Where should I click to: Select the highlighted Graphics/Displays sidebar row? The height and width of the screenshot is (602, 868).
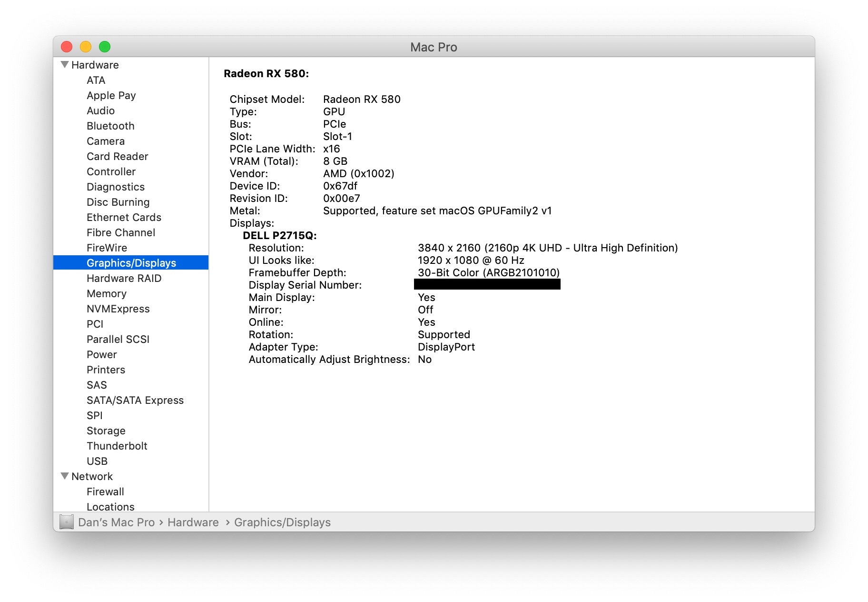(131, 262)
